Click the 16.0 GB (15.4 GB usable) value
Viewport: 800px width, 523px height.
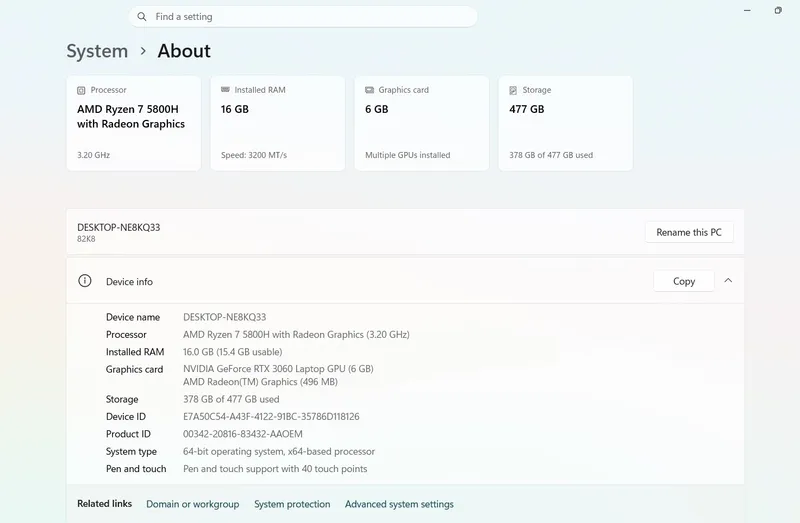(x=232, y=352)
